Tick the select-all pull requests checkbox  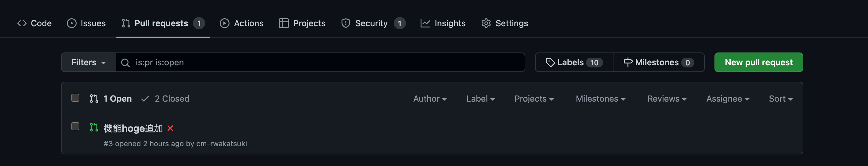75,98
